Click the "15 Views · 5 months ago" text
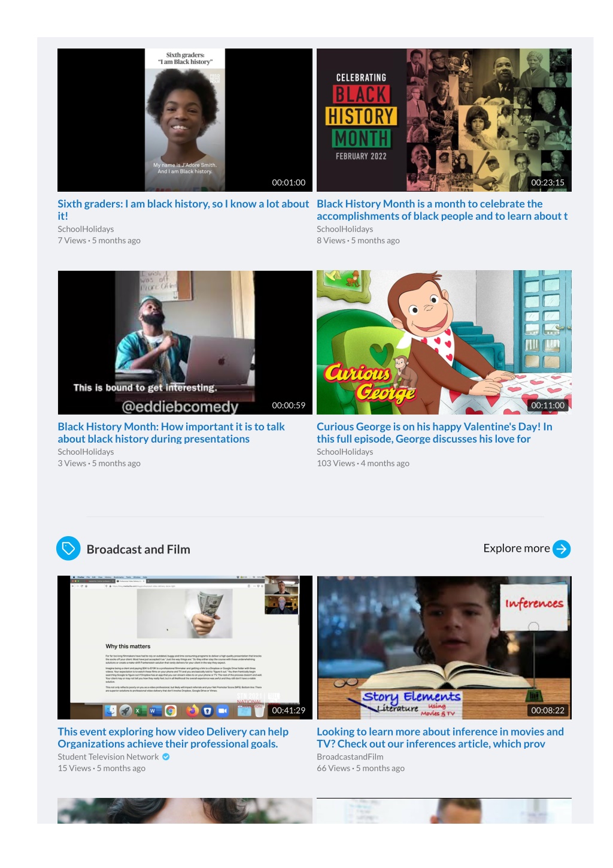The image size is (613, 868). click(101, 768)
